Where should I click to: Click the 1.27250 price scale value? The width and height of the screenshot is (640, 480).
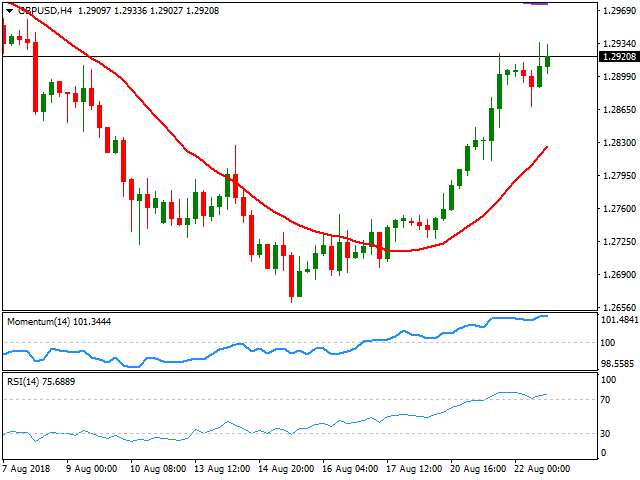tap(620, 242)
